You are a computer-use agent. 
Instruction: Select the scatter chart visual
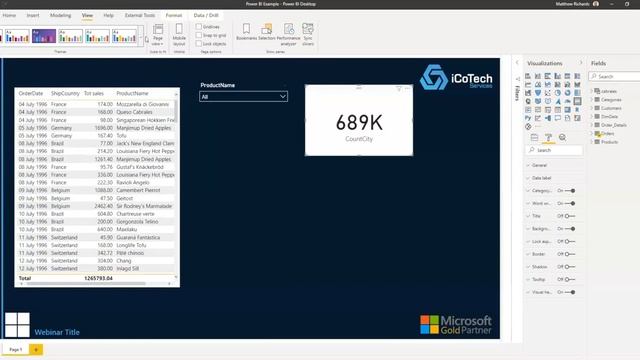(x=548, y=93)
